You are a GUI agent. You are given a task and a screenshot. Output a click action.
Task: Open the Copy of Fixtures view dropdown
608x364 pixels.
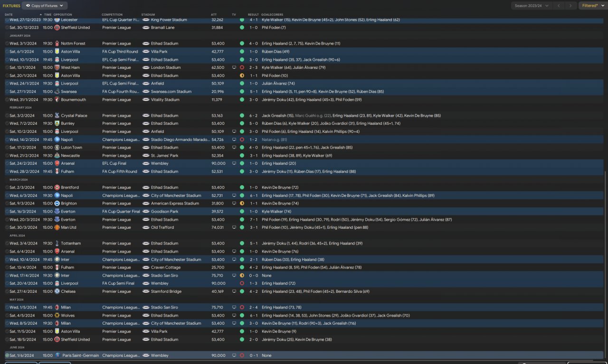45,6
